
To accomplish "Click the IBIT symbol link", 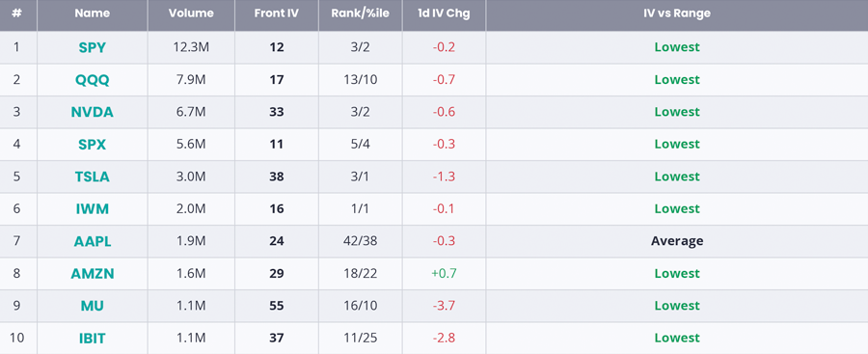I will [92, 338].
